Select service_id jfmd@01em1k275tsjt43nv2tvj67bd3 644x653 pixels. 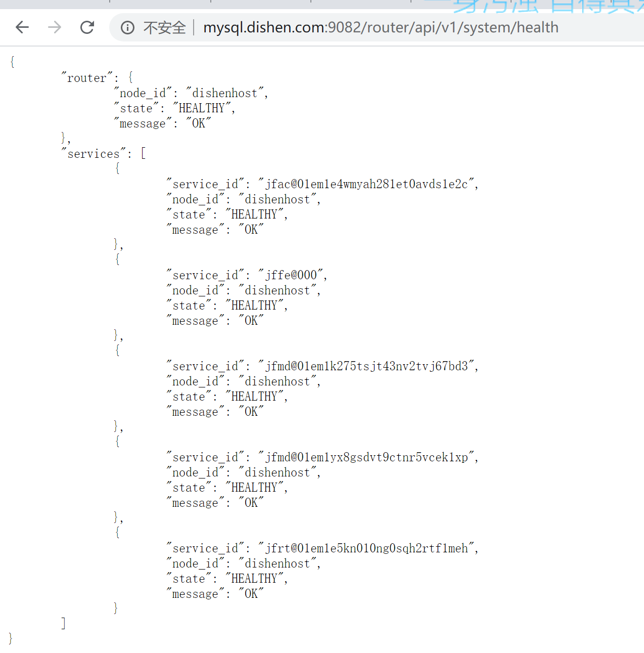click(367, 366)
